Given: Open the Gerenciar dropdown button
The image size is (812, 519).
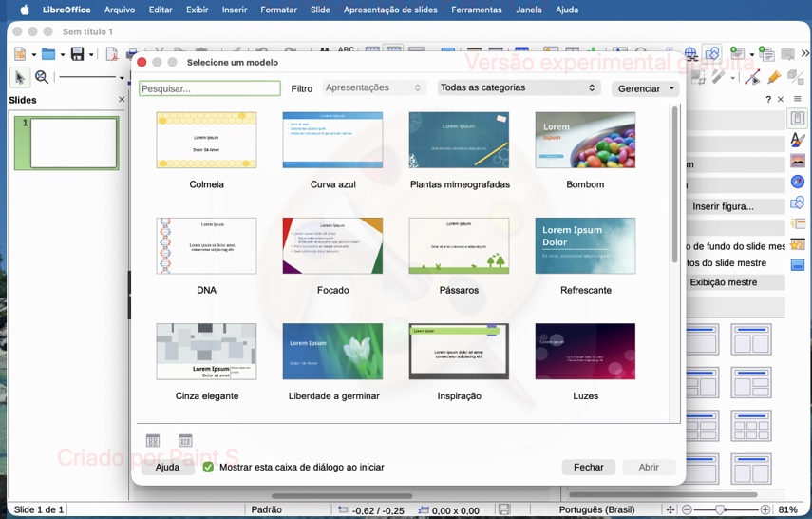Looking at the screenshot, I should tap(645, 88).
